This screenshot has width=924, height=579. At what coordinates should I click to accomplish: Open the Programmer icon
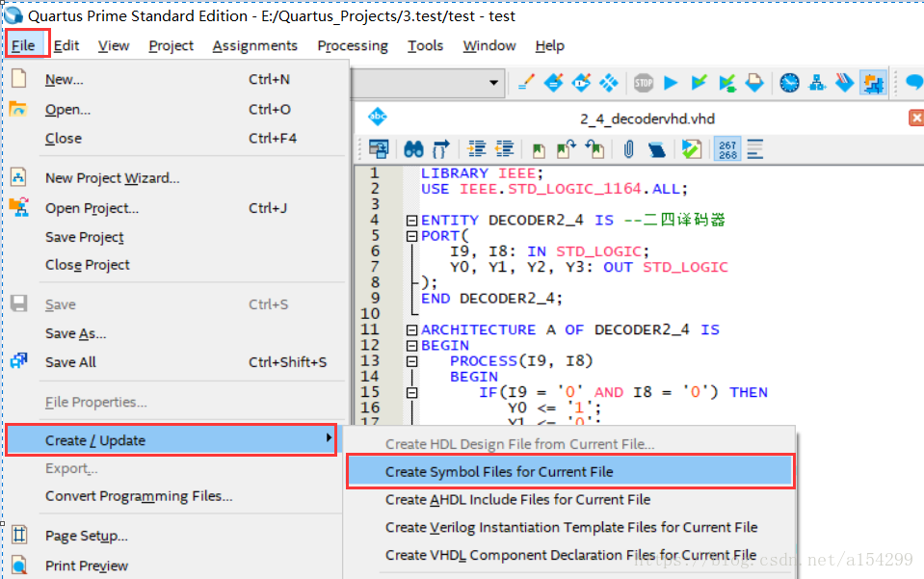[x=844, y=83]
